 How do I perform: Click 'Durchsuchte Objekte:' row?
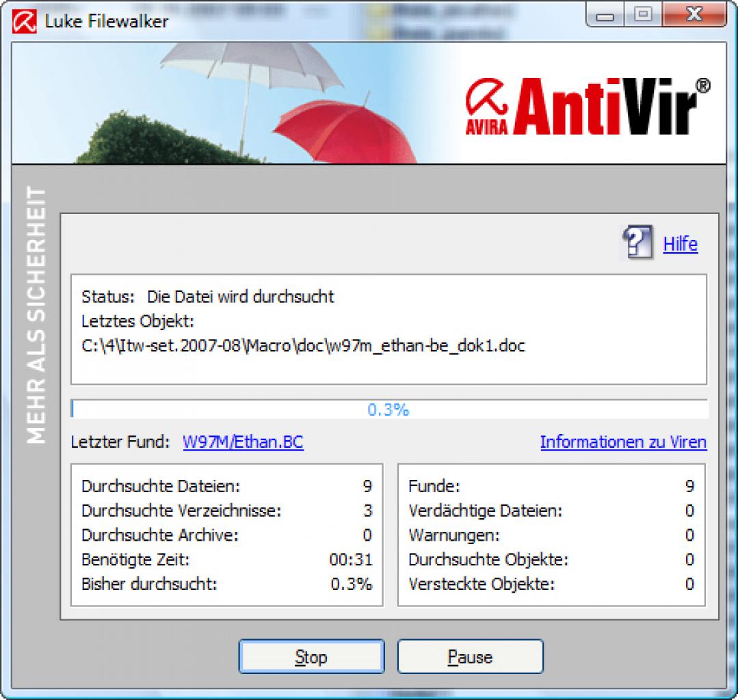(x=551, y=559)
